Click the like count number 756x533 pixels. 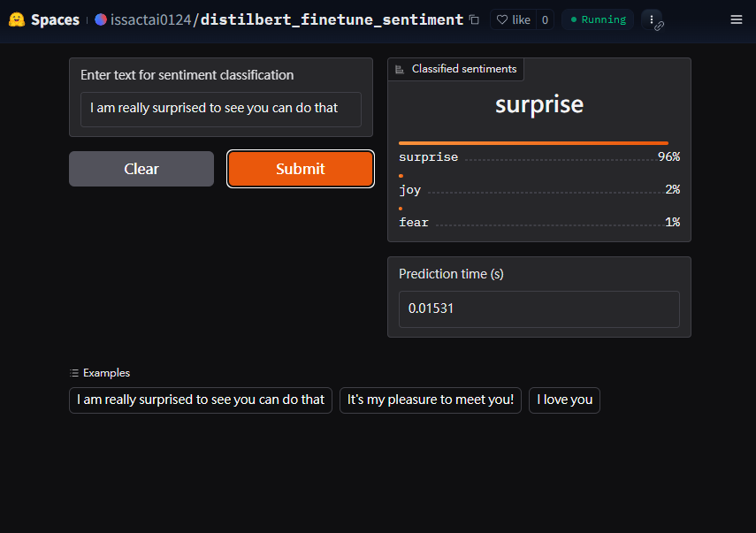point(545,19)
